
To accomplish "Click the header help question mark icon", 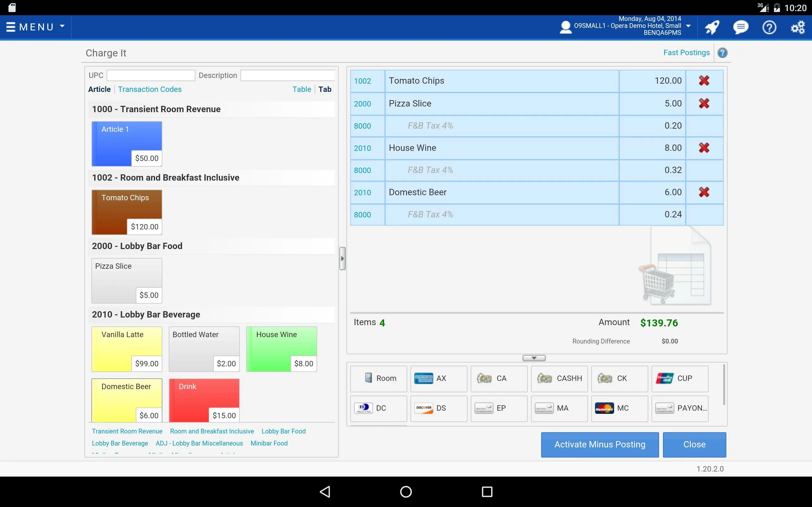I will [x=769, y=27].
